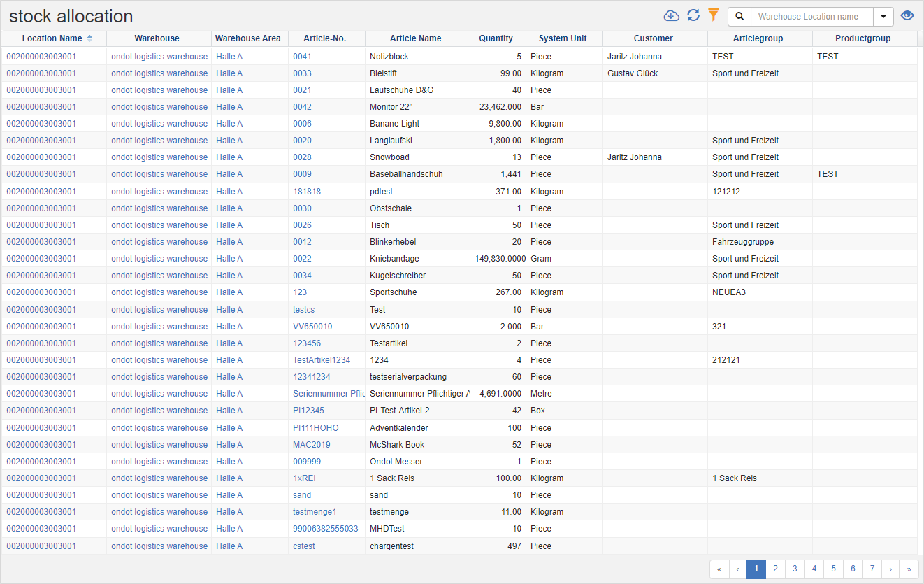Image resolution: width=924 pixels, height=584 pixels.
Task: Go to the next page arrow
Action: tap(890, 569)
